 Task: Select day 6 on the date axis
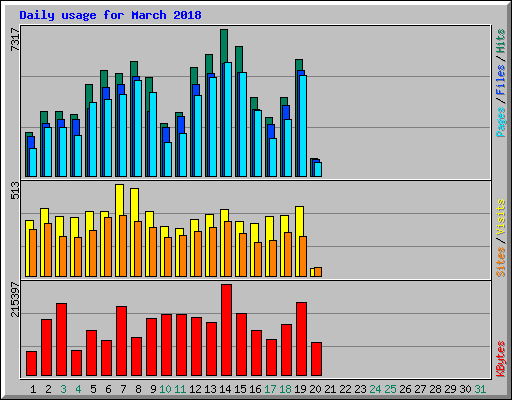pyautogui.click(x=108, y=389)
